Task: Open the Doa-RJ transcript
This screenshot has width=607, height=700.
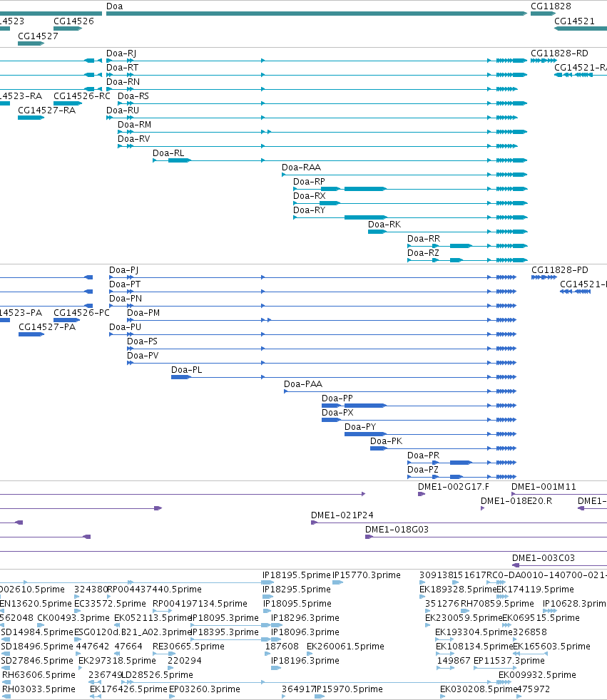Action: [x=121, y=53]
